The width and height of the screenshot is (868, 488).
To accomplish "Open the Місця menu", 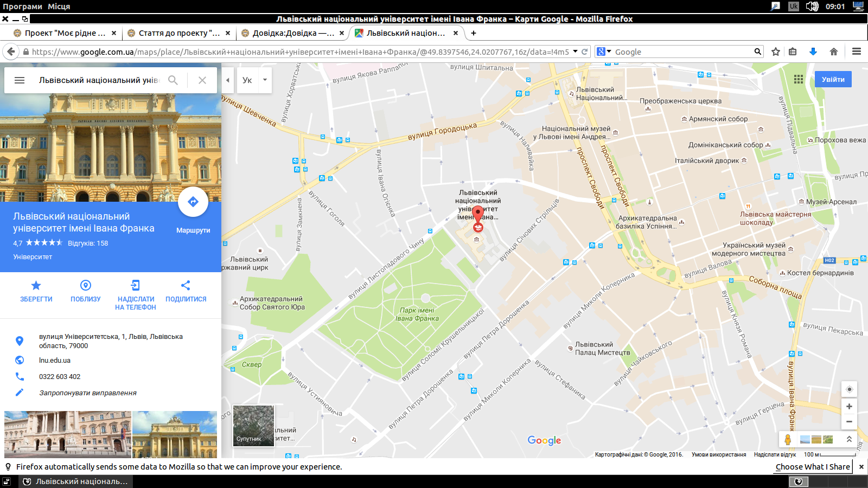I will click(59, 7).
